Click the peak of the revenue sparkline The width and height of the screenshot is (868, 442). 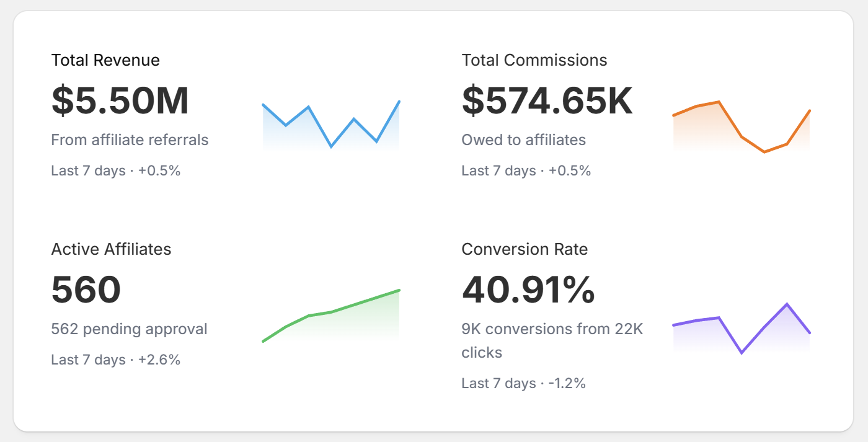[399, 99]
